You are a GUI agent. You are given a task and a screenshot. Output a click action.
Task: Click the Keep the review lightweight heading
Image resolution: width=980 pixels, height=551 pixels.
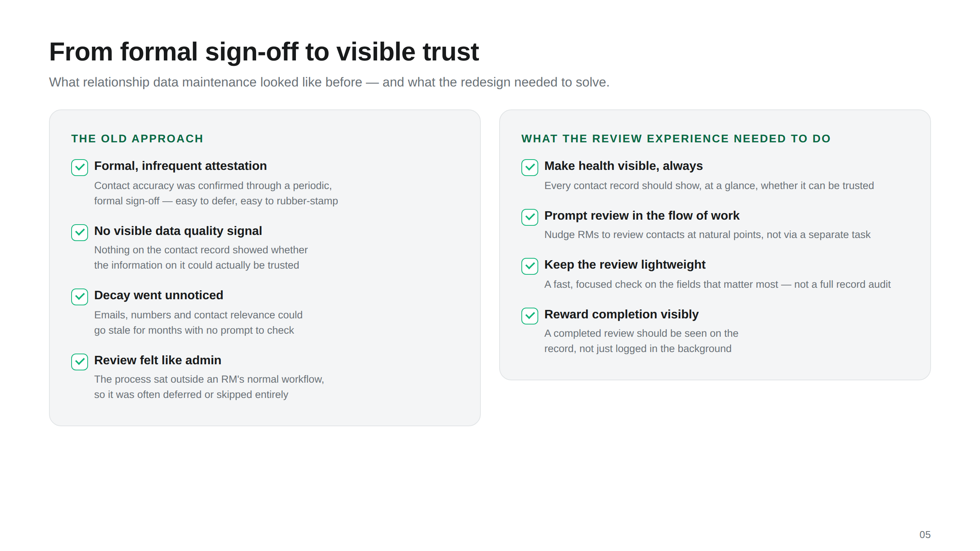[x=625, y=265]
